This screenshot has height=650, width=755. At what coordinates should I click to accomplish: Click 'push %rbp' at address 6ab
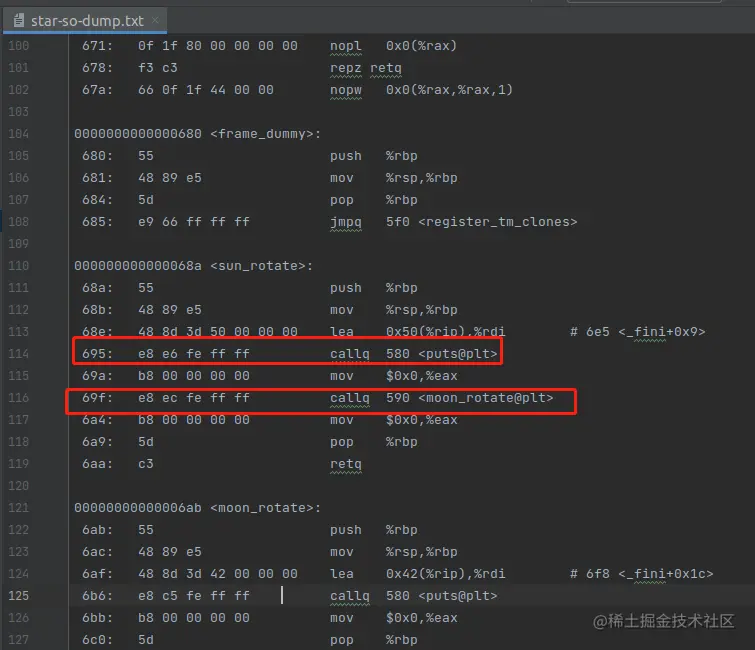point(374,530)
